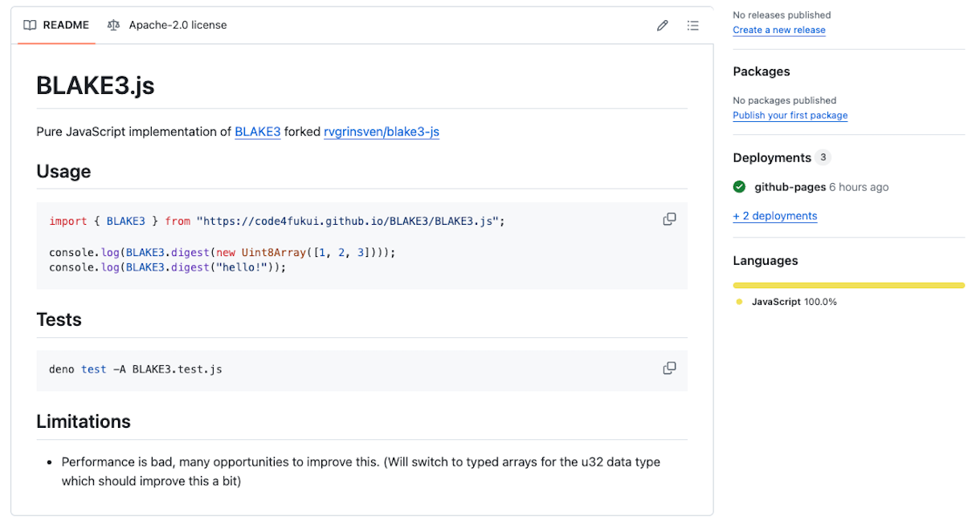Image resolution: width=980 pixels, height=529 pixels.
Task: Expand the + 2 deployments link
Action: tap(774, 216)
